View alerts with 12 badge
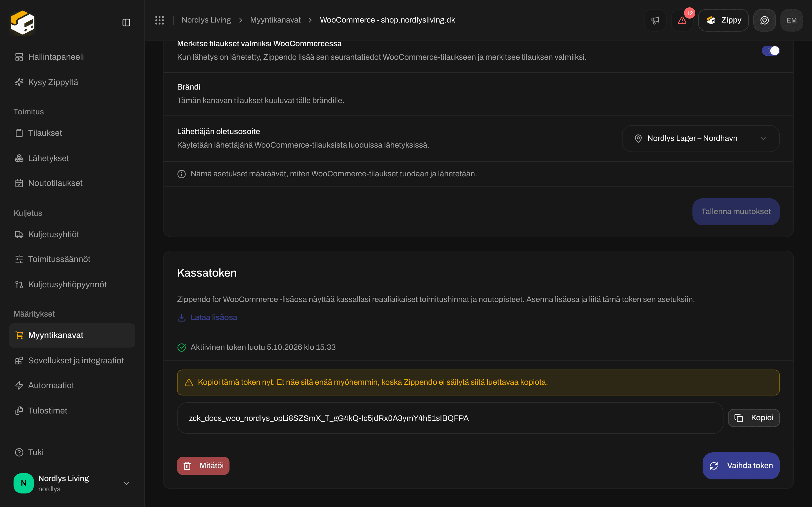812x507 pixels. click(682, 20)
